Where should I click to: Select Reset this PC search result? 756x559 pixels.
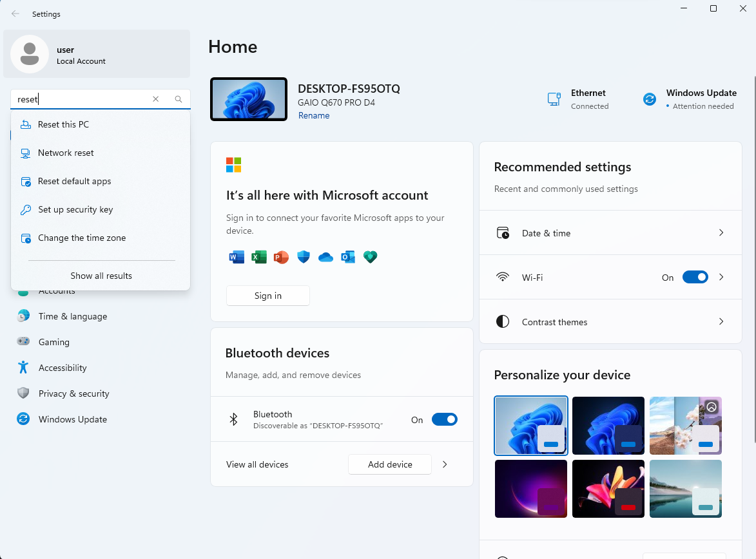pyautogui.click(x=63, y=124)
